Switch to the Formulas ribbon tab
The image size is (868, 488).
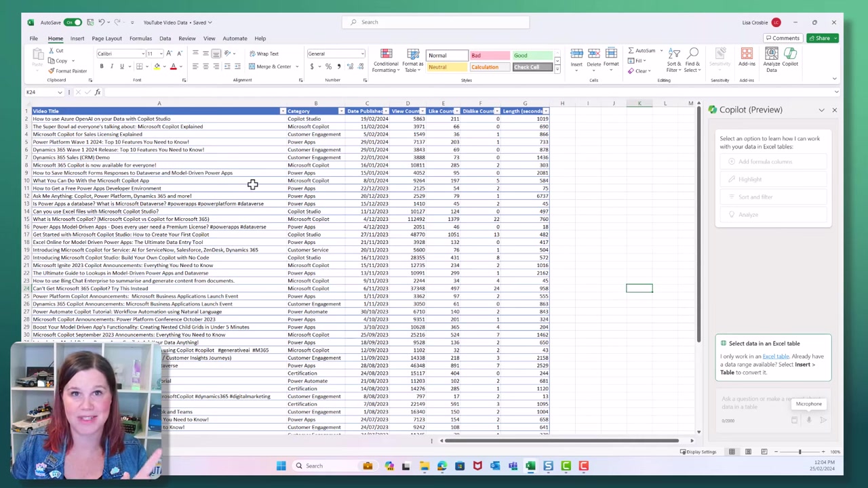pyautogui.click(x=140, y=38)
